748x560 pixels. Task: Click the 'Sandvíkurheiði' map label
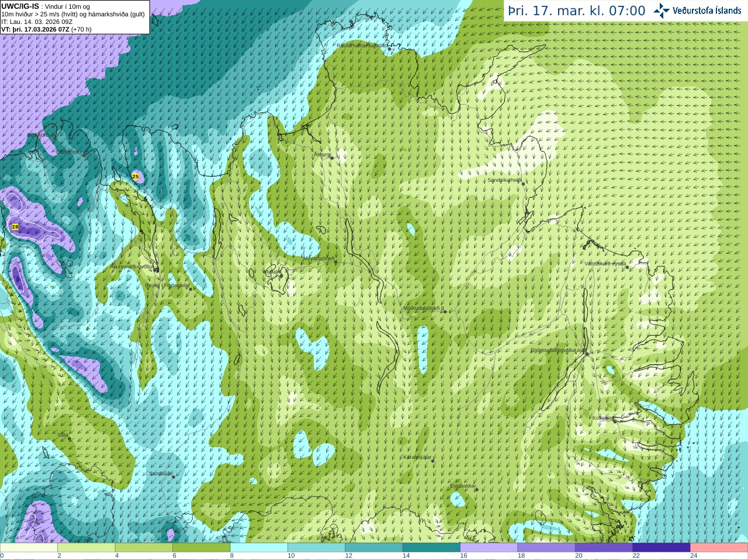click(505, 180)
